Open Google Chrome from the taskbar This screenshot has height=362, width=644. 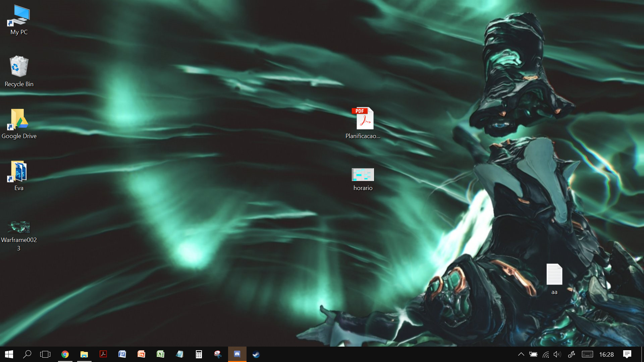tap(65, 354)
